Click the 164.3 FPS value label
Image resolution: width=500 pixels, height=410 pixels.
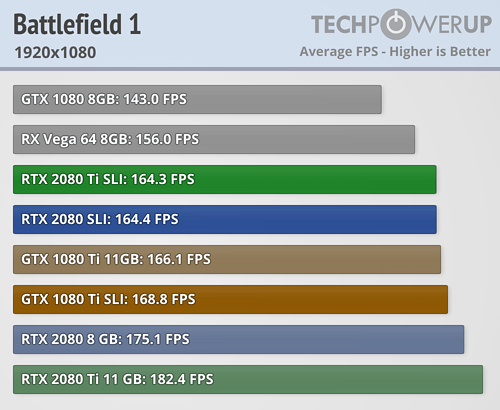pos(163,179)
